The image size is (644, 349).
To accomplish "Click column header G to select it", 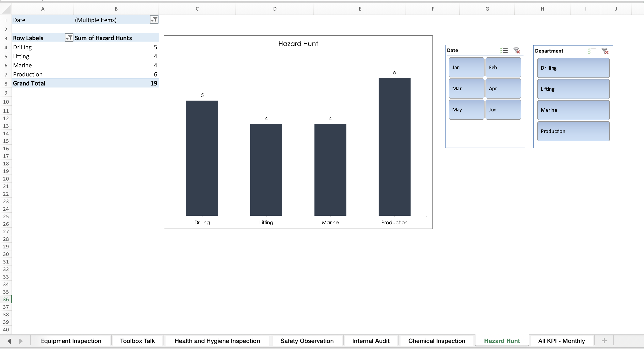I will click(x=487, y=9).
